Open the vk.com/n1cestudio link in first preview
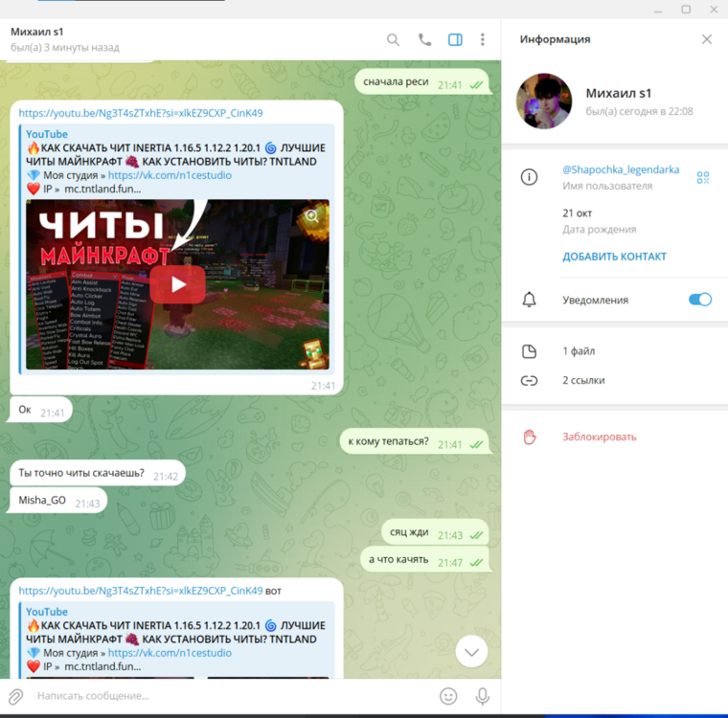The height and width of the screenshot is (718, 728). 170,175
